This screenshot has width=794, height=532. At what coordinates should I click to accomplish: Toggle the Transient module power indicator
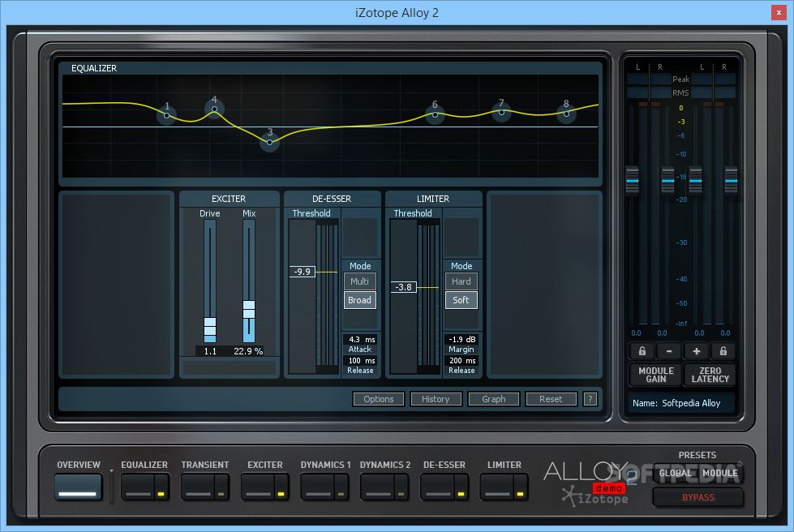point(221,487)
